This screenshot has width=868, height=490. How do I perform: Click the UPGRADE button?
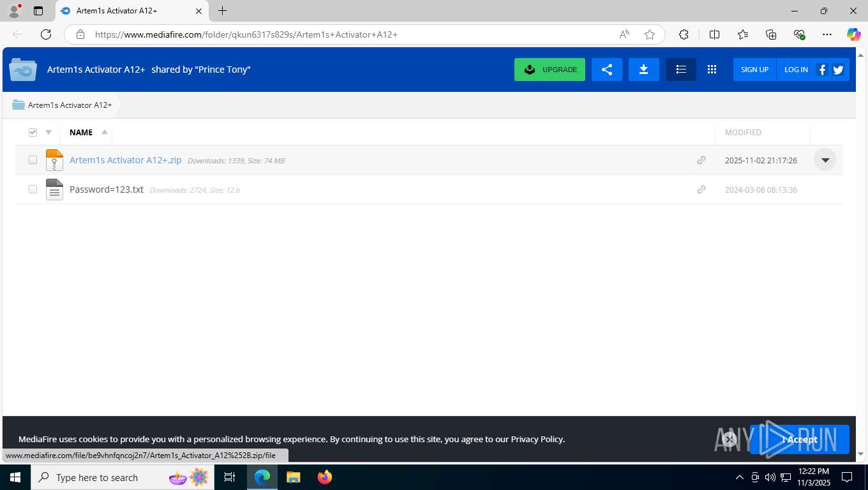click(x=550, y=70)
